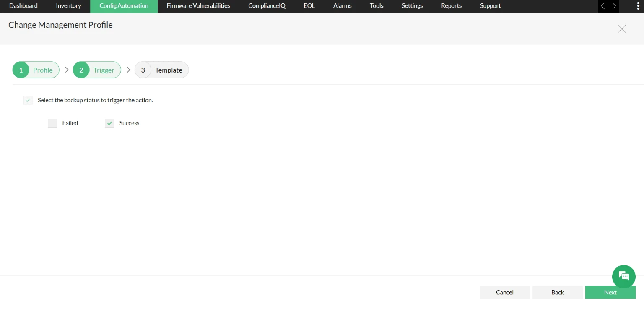
Task: Click the Back button
Action: click(558, 292)
